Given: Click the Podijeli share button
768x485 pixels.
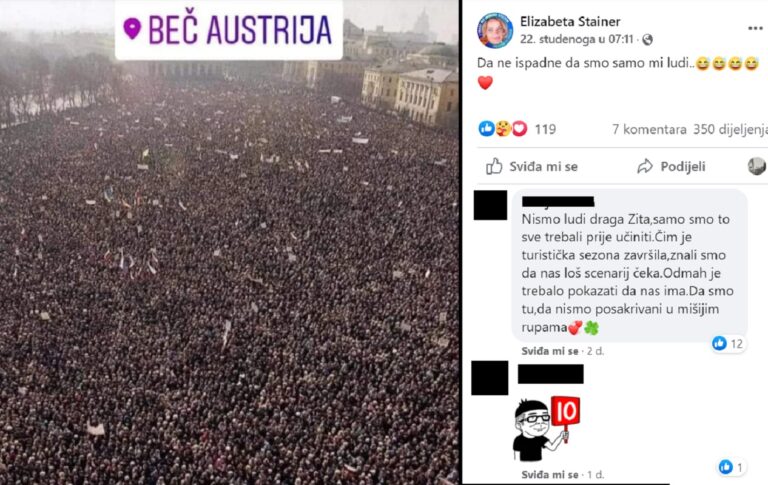Looking at the screenshot, I should tap(671, 167).
